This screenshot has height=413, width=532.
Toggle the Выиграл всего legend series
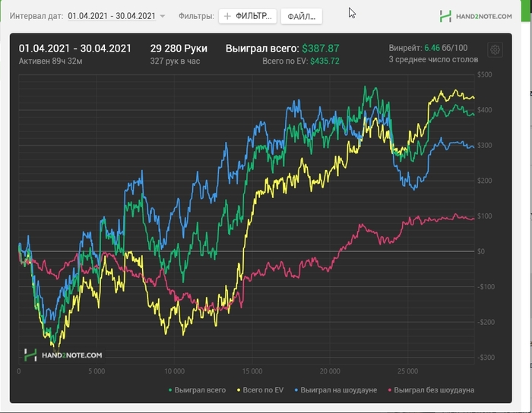point(197,390)
